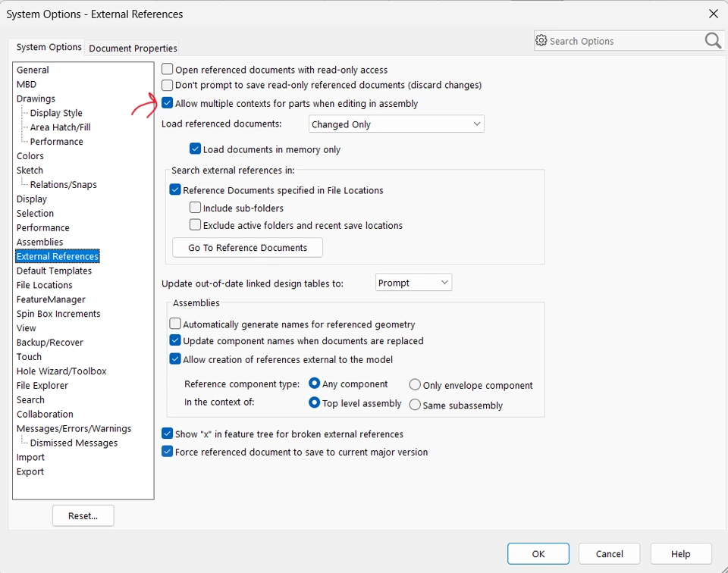Screen dimensions: 728x573
Task: Enable automatically generate names for referenced geometry
Action: 175,324
